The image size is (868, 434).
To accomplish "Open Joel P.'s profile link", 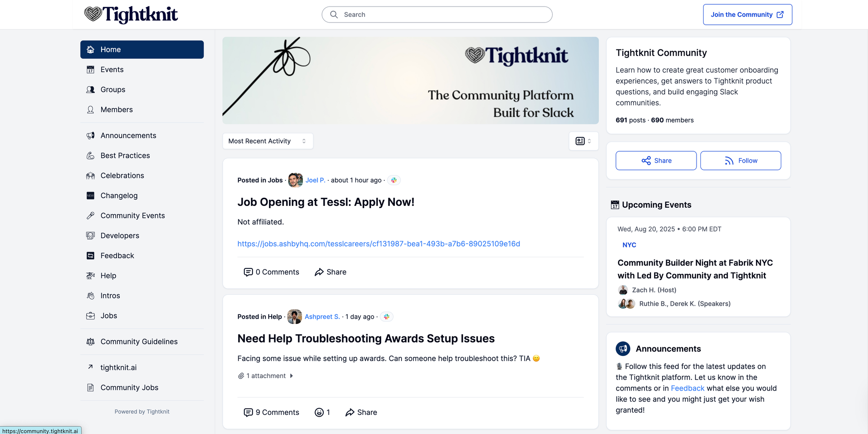I will [x=316, y=180].
